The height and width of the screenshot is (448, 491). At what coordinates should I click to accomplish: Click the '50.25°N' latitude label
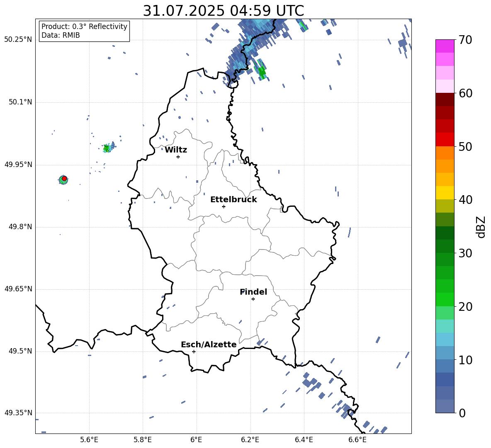[18, 40]
